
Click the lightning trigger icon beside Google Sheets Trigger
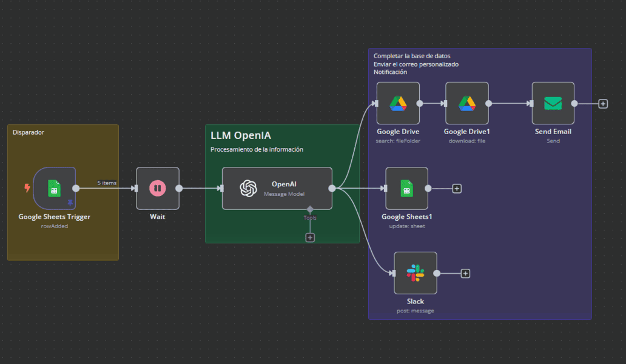coord(27,187)
